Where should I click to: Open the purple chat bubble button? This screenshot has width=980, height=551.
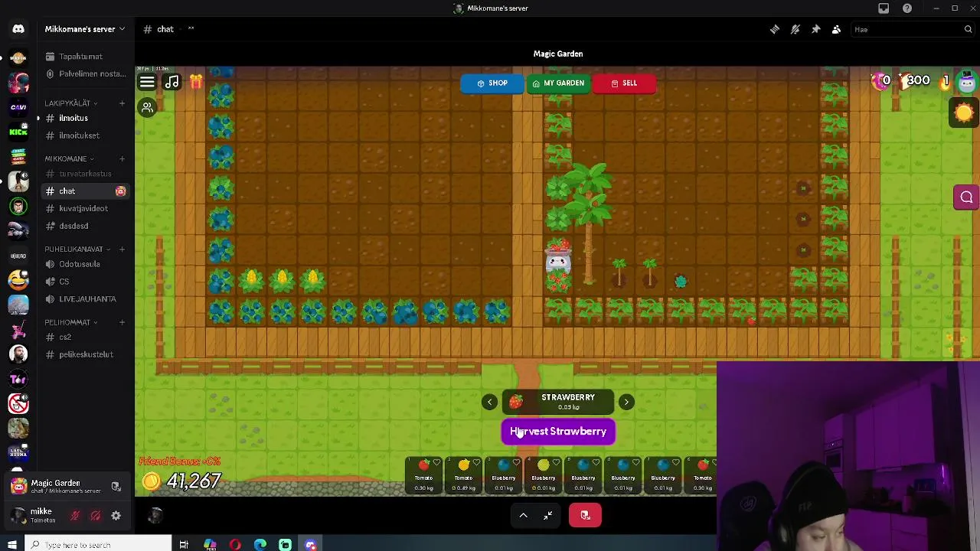point(966,197)
